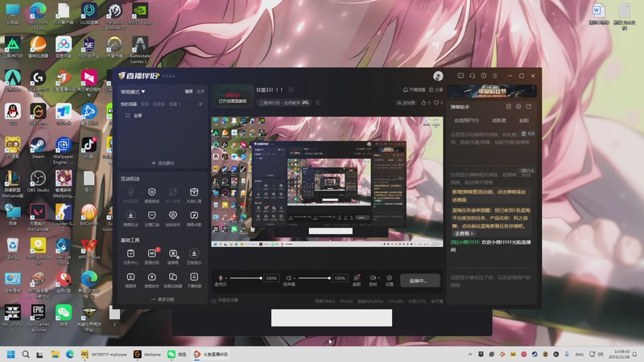644x362 pixels.
Task: Open 设置 settings in the bottom control bar
Action: pyautogui.click(x=390, y=280)
